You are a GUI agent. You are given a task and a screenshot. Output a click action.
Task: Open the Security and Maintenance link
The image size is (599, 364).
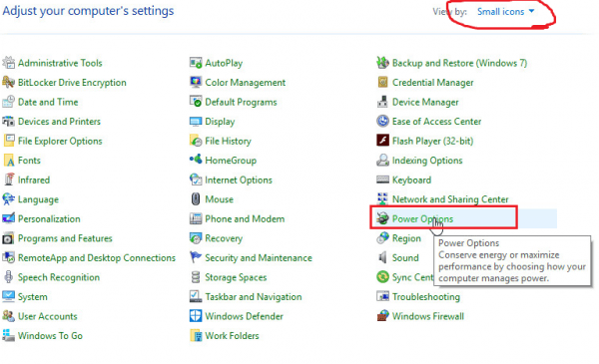pos(259,258)
